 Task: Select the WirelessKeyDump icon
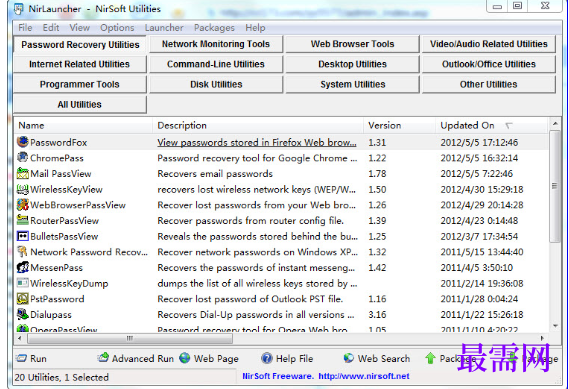(22, 283)
